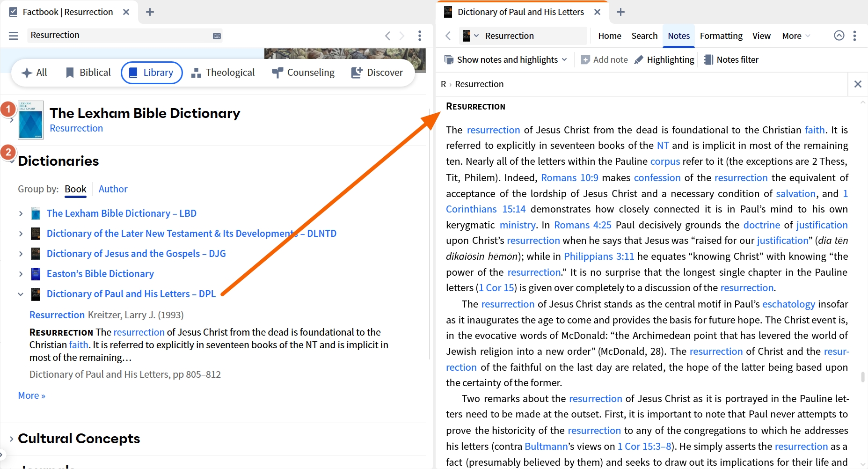Select the Library filter chip
868x469 pixels.
coord(152,73)
